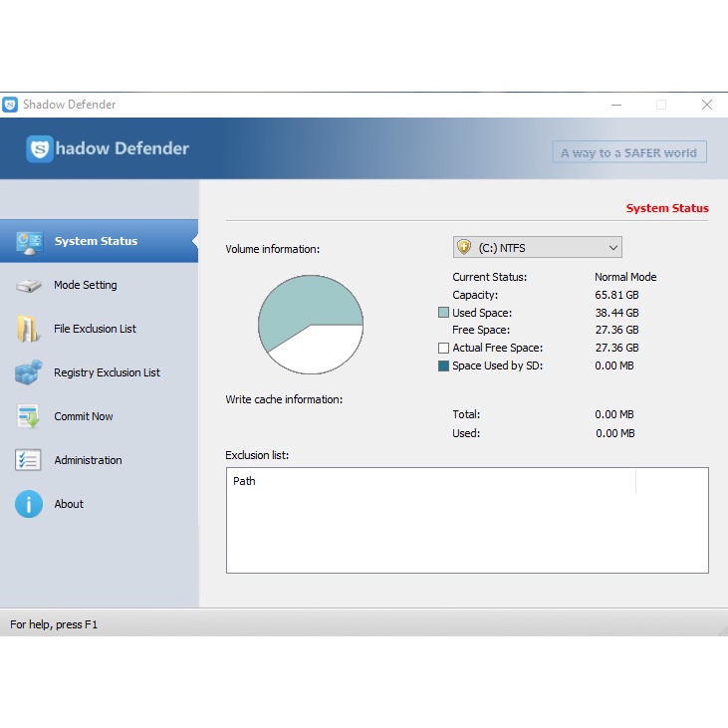Screen dimensions: 728x728
Task: Click the About info icon
Action: pos(28,504)
